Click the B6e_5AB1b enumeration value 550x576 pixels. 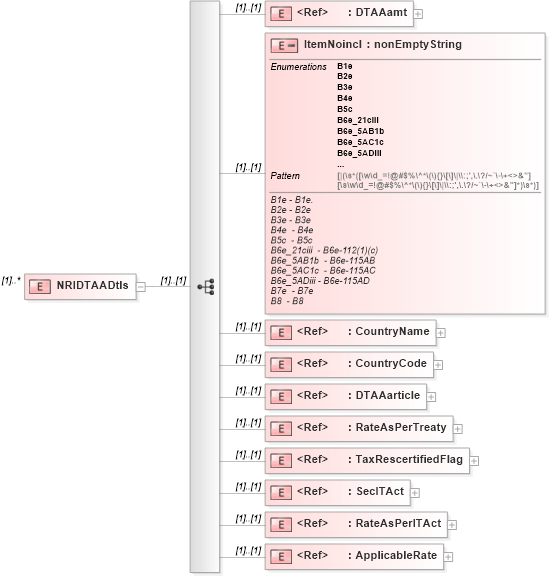(360, 131)
